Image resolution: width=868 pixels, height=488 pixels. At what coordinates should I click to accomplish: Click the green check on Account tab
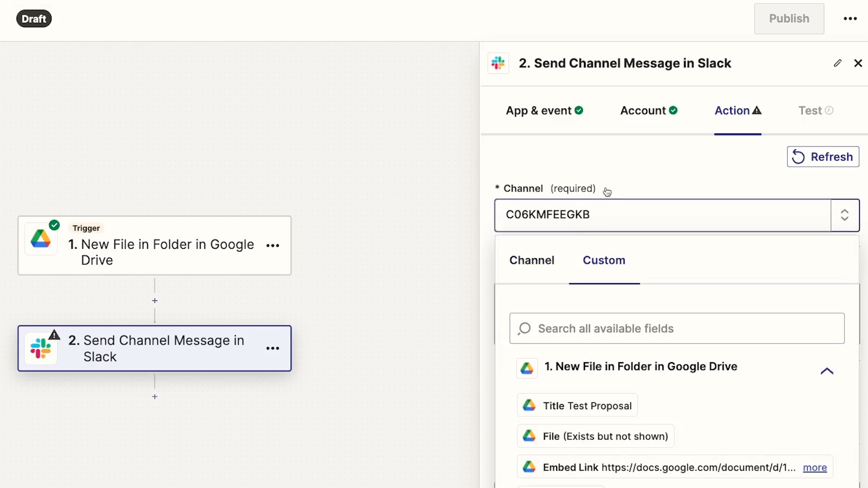pos(673,111)
